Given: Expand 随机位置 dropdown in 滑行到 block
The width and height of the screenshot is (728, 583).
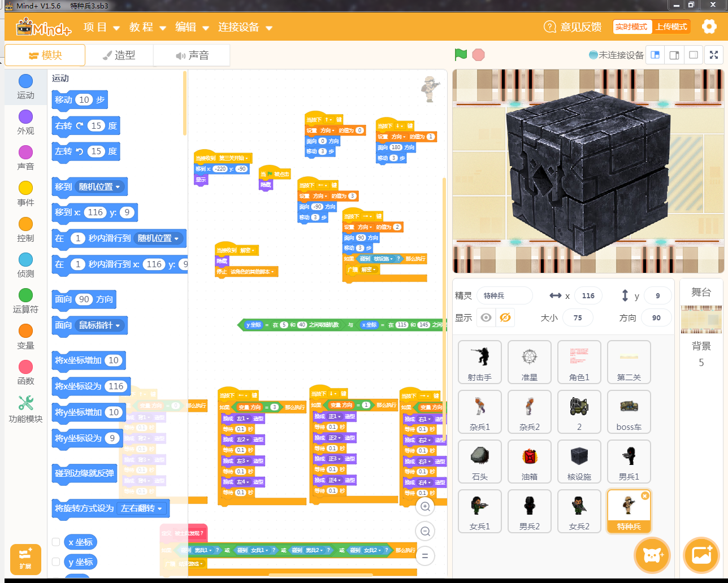Looking at the screenshot, I should (x=159, y=238).
